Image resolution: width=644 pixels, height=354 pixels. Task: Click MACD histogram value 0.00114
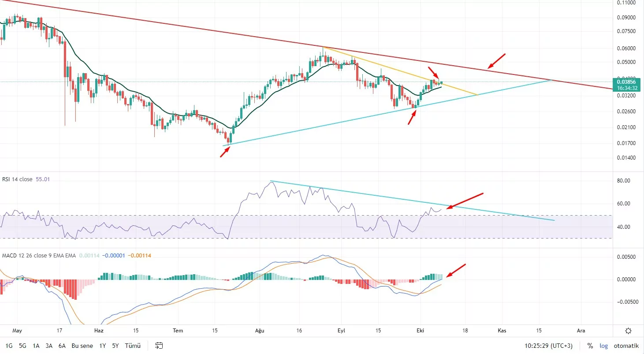[89, 255]
